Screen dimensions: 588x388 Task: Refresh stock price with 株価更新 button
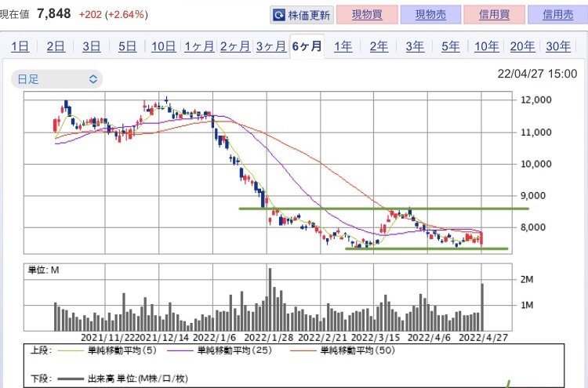click(302, 15)
